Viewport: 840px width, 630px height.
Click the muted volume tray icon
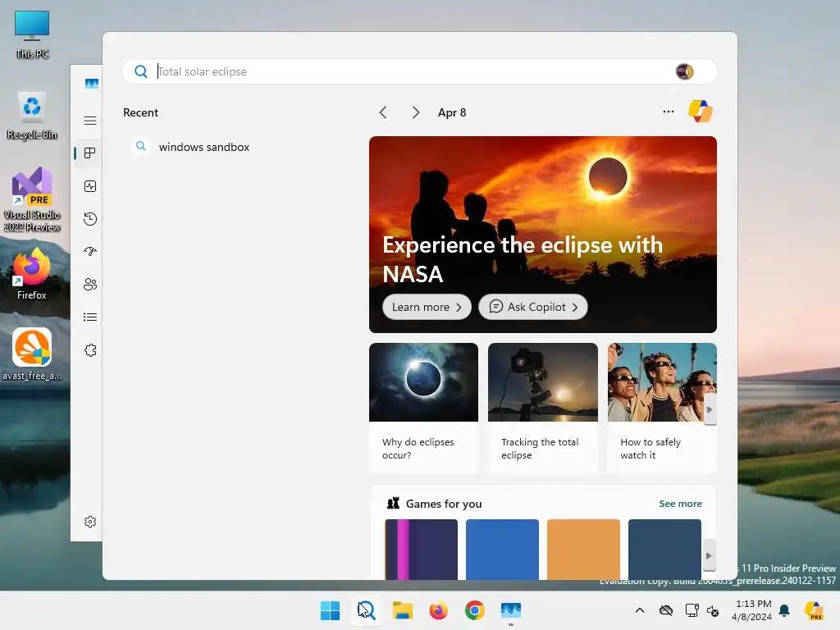(x=713, y=610)
